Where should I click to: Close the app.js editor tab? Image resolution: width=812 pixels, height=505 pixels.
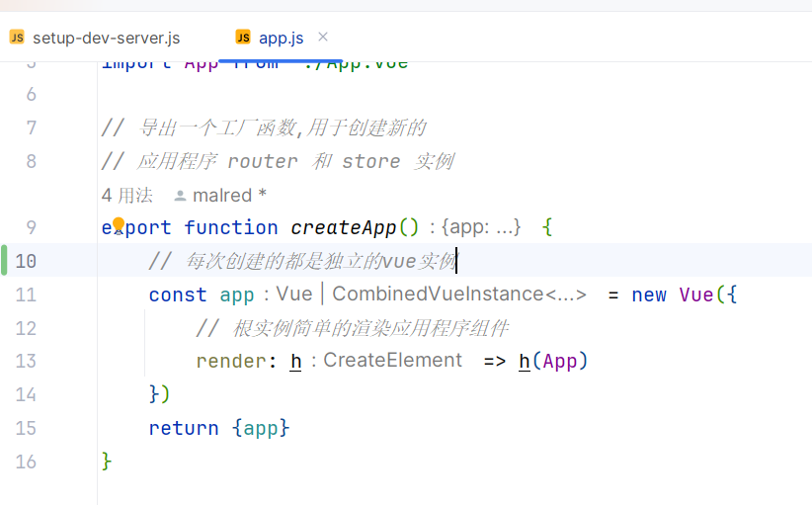pos(323,38)
